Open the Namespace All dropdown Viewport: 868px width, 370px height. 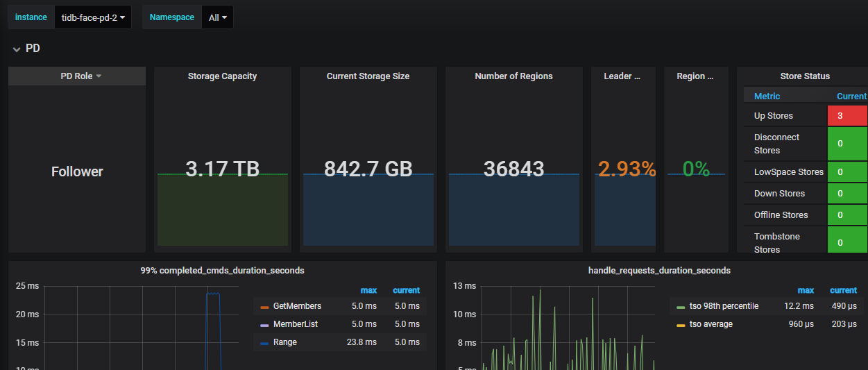pyautogui.click(x=217, y=18)
